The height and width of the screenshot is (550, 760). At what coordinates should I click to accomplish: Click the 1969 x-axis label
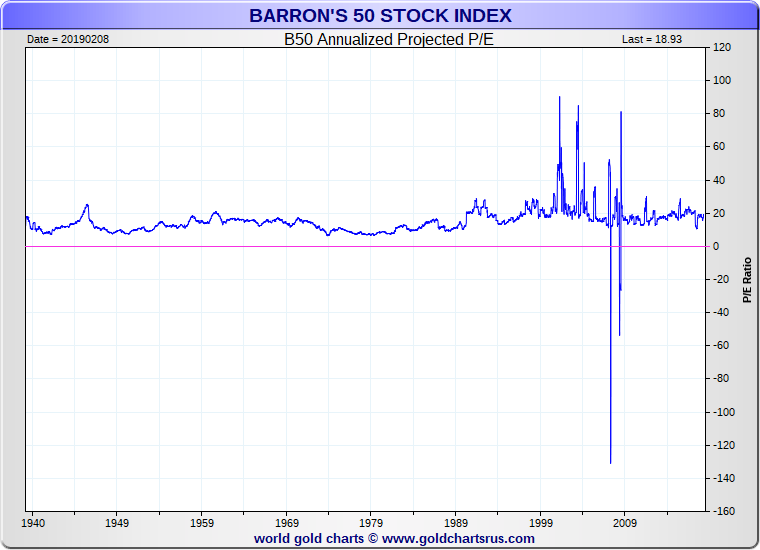click(x=286, y=523)
